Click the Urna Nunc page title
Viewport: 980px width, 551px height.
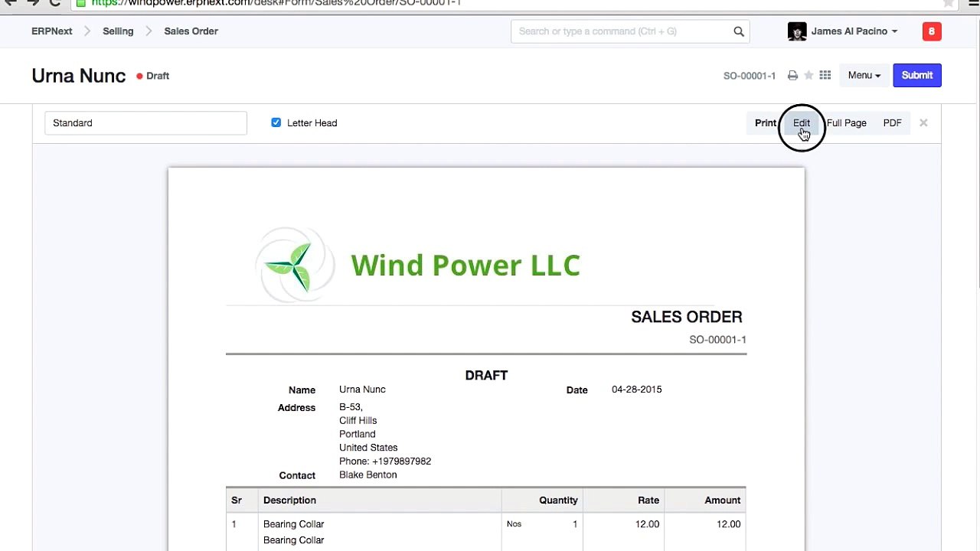pos(79,76)
